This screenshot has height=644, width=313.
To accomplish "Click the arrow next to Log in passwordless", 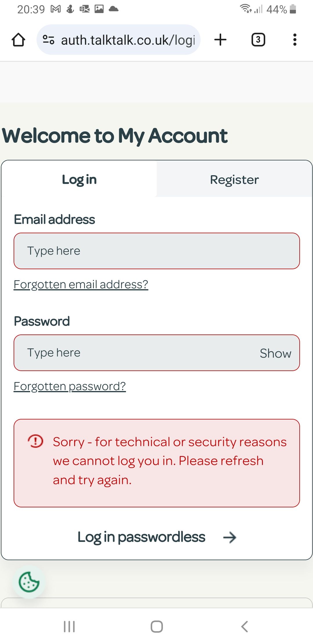I will click(x=230, y=537).
